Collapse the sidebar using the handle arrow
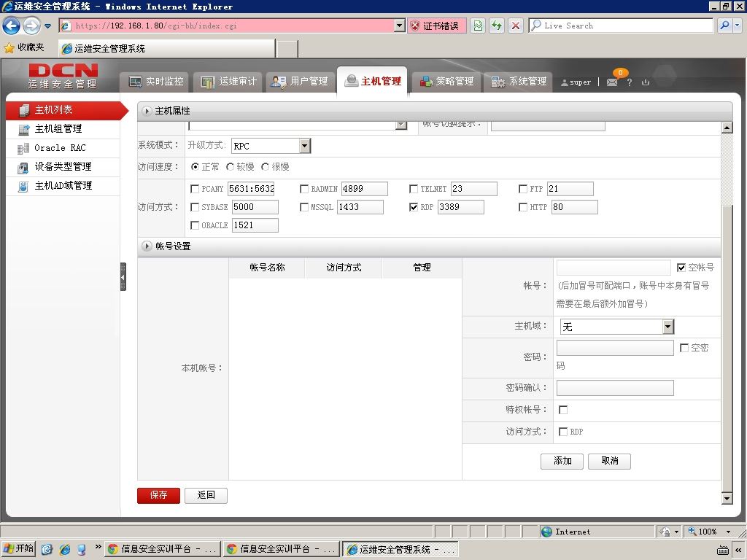Viewport: 747px width, 560px height. click(123, 276)
